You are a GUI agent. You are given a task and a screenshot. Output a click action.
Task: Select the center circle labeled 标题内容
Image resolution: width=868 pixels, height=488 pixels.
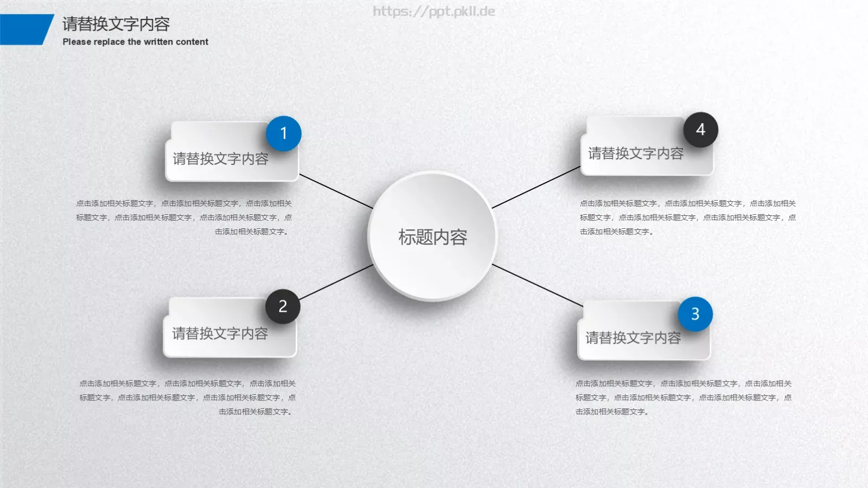pyautogui.click(x=432, y=236)
